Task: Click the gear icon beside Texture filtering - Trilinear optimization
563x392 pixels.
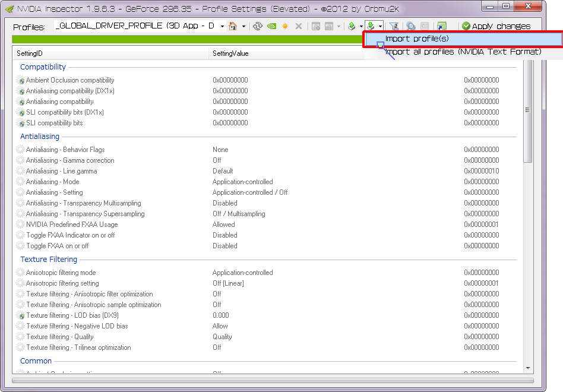Action: pyautogui.click(x=20, y=347)
